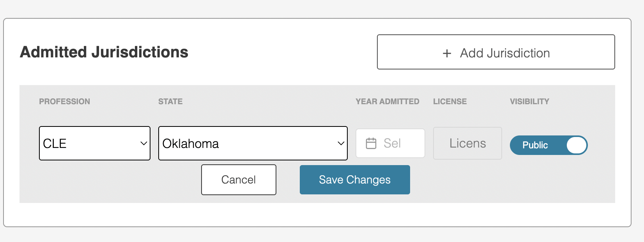Click the calendar icon in Year Admitted
This screenshot has height=242, width=644.
371,143
